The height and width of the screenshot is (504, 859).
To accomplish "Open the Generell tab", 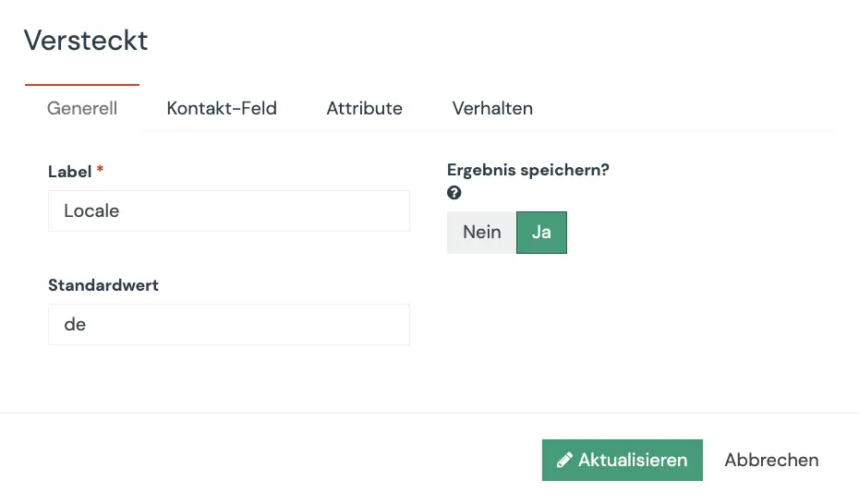I will click(x=82, y=108).
